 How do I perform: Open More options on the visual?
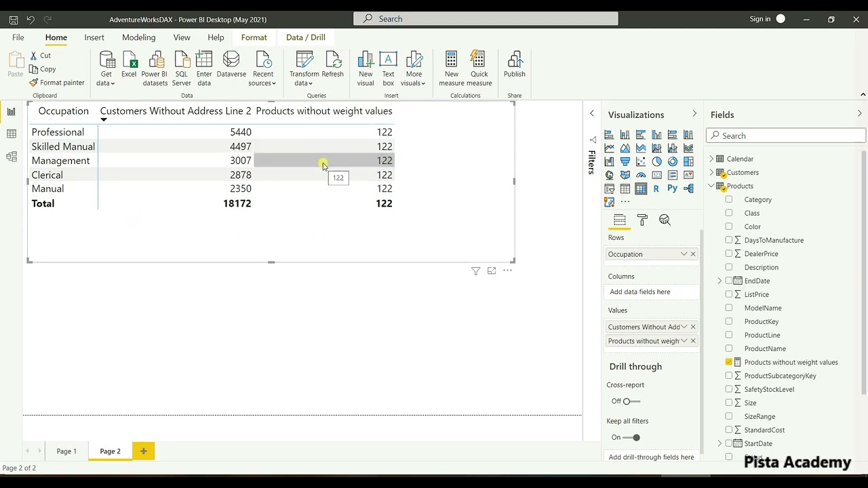(x=507, y=271)
